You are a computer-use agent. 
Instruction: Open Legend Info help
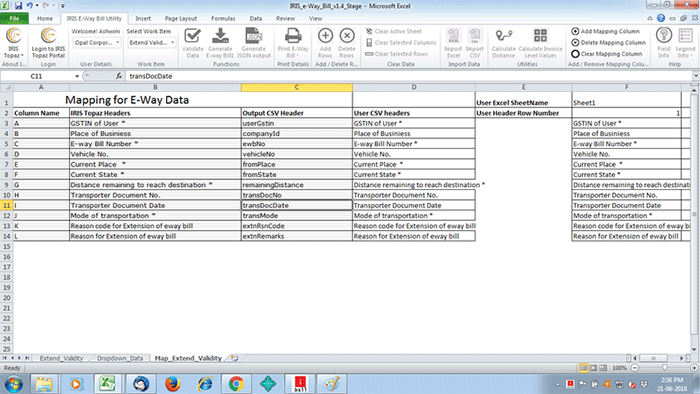coord(685,43)
